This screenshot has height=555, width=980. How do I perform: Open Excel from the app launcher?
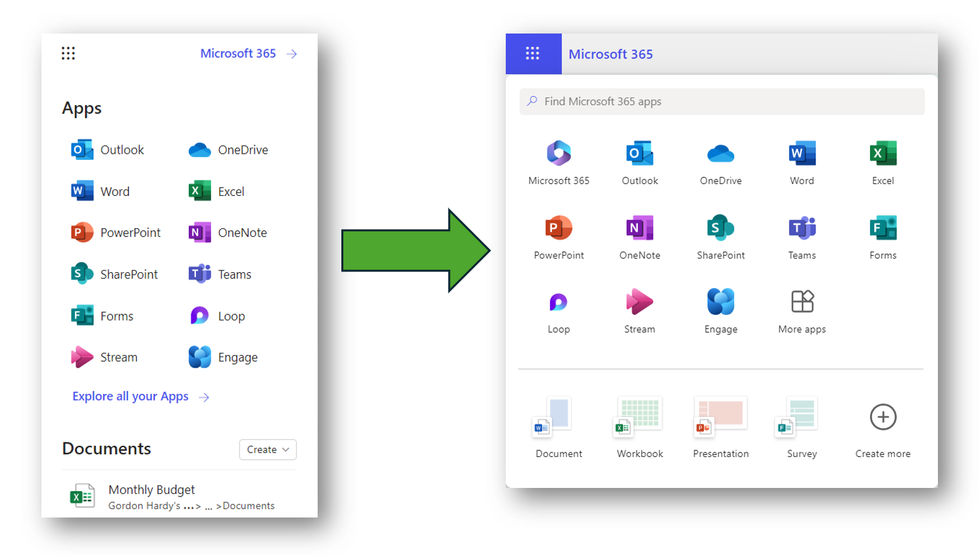click(x=882, y=153)
